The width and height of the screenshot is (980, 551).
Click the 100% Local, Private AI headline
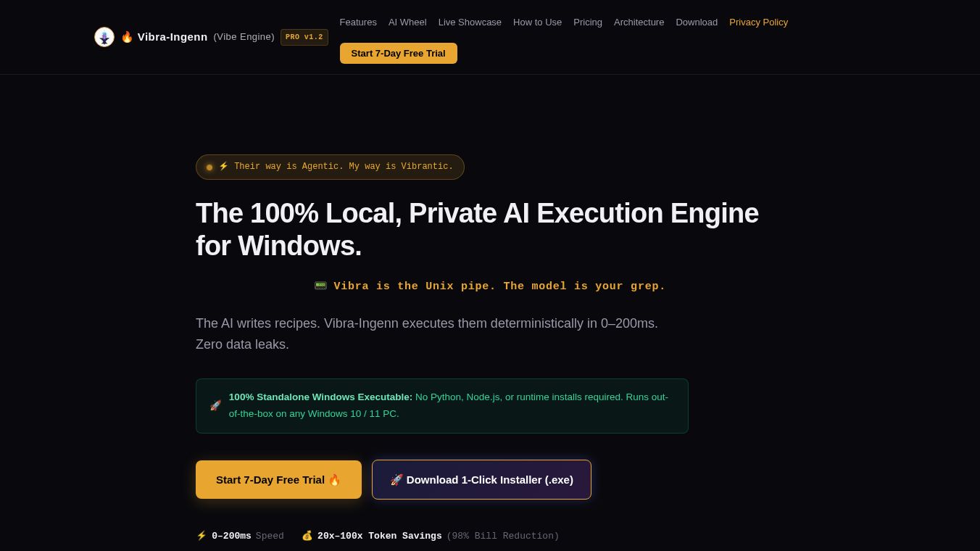click(477, 229)
